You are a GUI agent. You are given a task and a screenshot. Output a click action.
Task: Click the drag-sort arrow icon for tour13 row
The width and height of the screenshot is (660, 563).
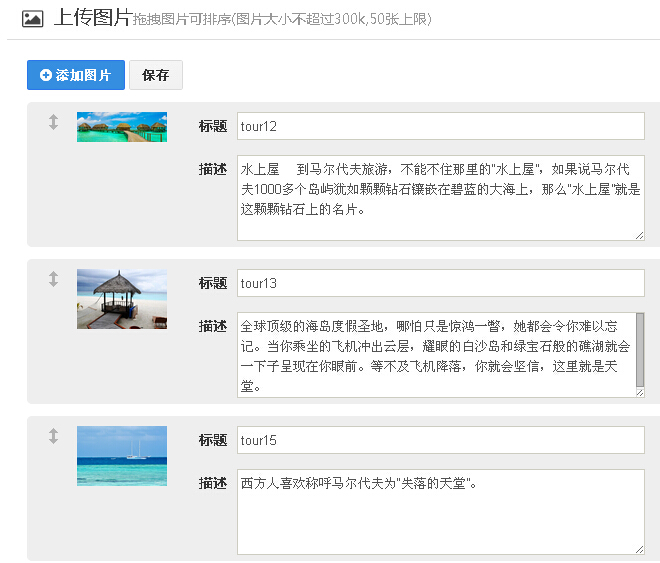point(54,279)
